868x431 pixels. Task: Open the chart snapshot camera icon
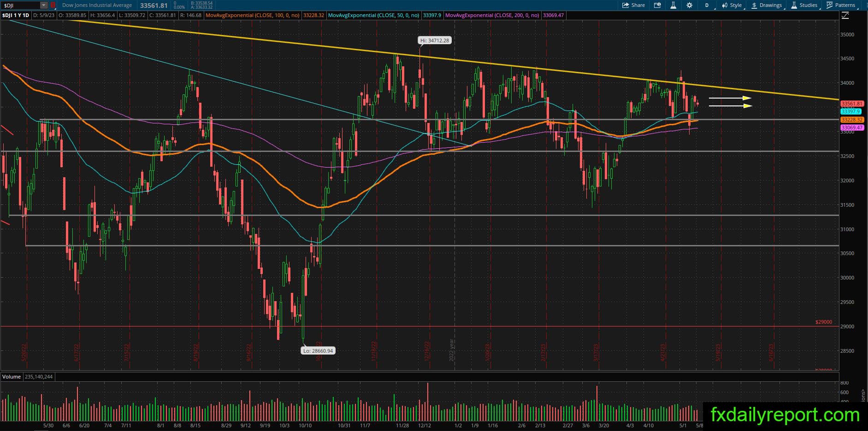pyautogui.click(x=658, y=5)
